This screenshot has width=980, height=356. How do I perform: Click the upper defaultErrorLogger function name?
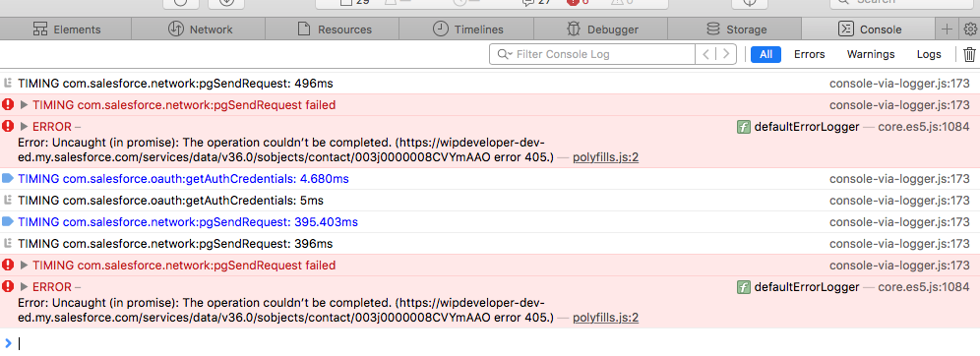pyautogui.click(x=807, y=127)
